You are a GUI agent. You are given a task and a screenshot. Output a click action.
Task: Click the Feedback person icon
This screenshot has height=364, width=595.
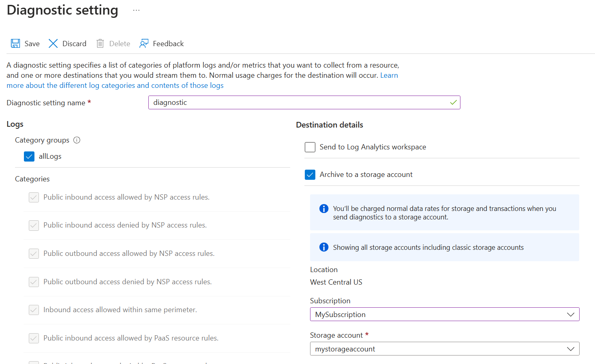[144, 44]
